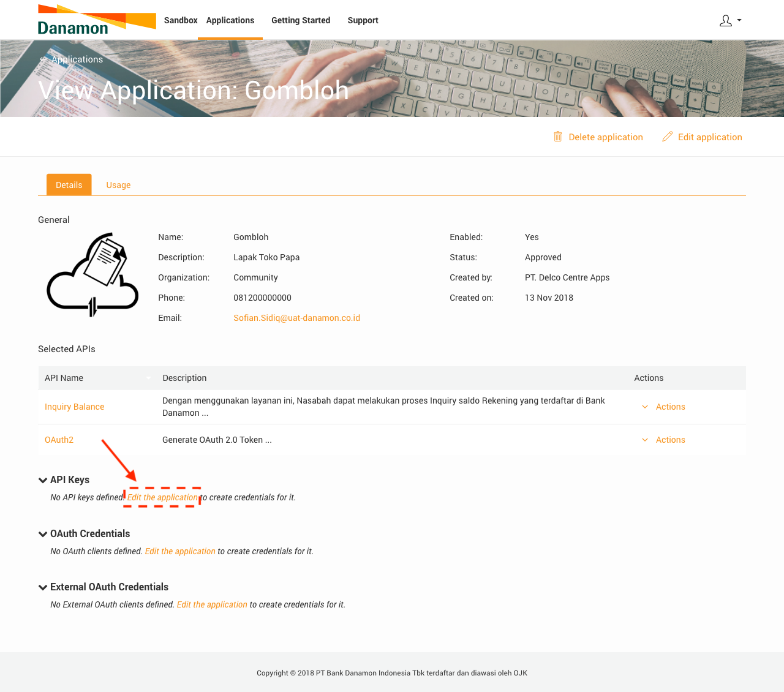Open Support in top navigation
The height and width of the screenshot is (692, 784).
point(363,20)
